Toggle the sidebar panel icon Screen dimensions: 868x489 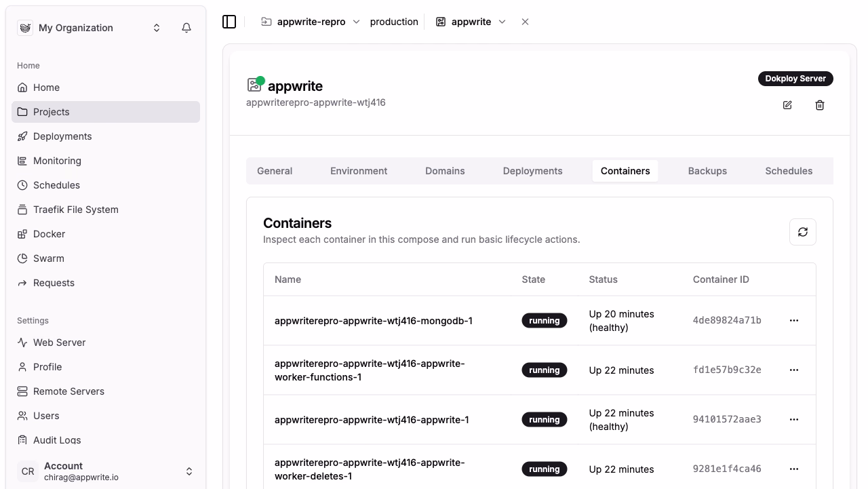(x=229, y=22)
